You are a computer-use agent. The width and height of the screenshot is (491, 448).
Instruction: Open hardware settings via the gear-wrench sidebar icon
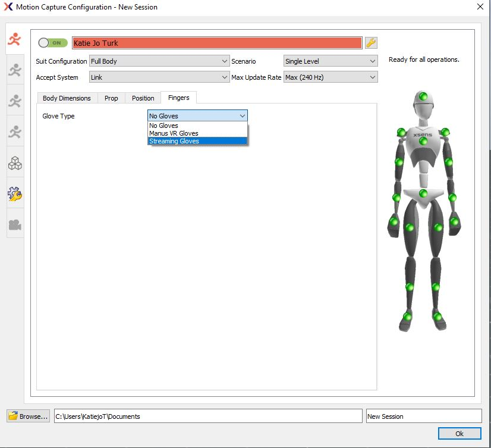(x=14, y=192)
